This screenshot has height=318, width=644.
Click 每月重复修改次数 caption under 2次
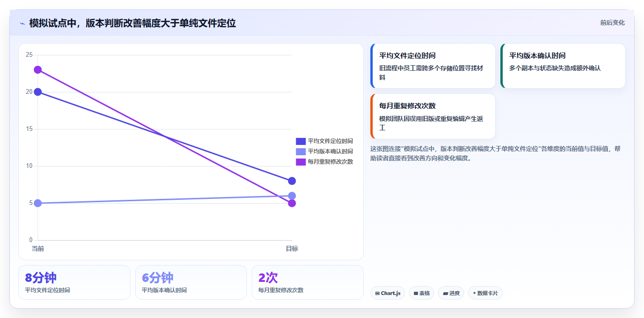(281, 290)
